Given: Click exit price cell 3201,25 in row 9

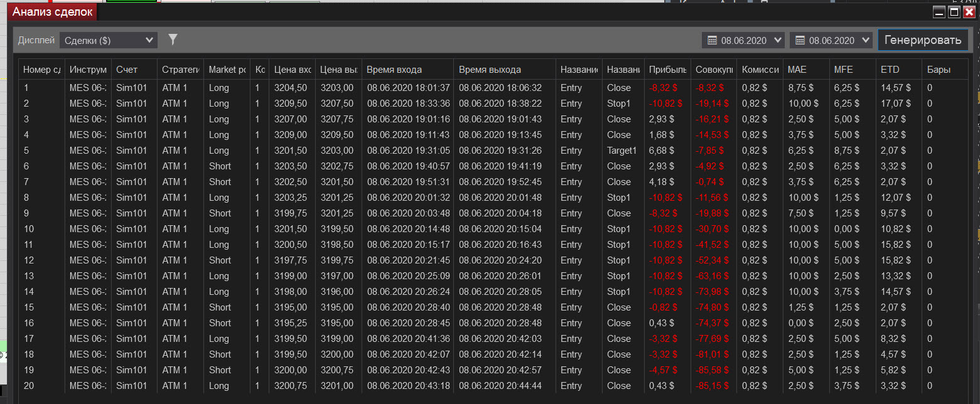Looking at the screenshot, I should [x=337, y=213].
